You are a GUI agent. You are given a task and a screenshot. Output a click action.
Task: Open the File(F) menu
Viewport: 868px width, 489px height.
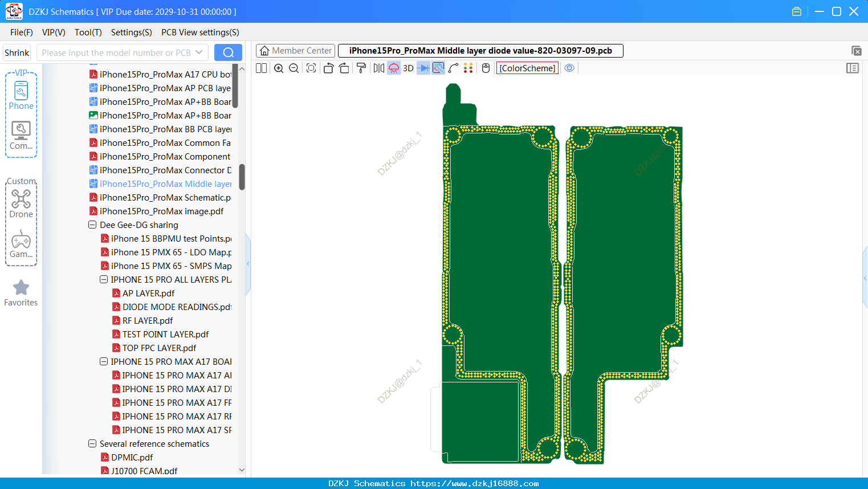[x=22, y=32]
